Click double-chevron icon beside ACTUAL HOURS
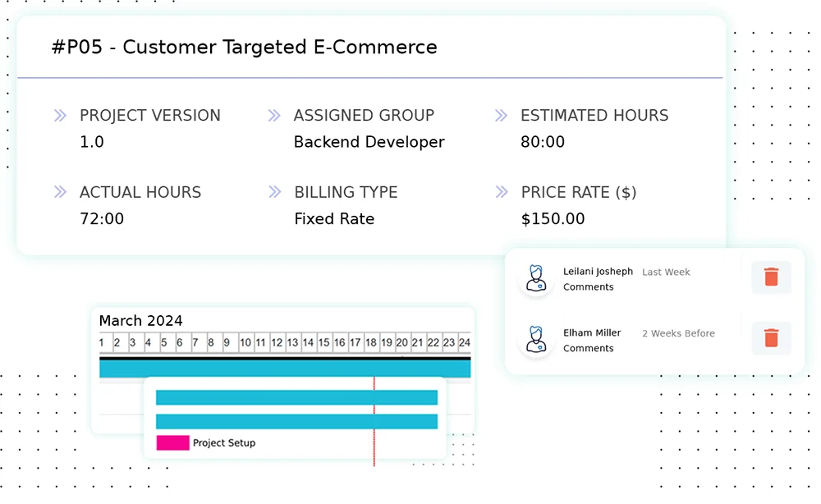Image resolution: width=821 pixels, height=504 pixels. 59,192
